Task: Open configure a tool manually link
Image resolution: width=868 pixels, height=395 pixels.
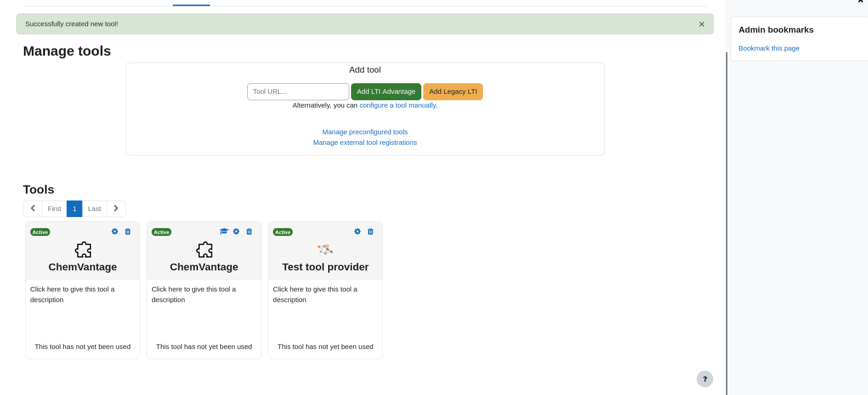Action: tap(397, 105)
